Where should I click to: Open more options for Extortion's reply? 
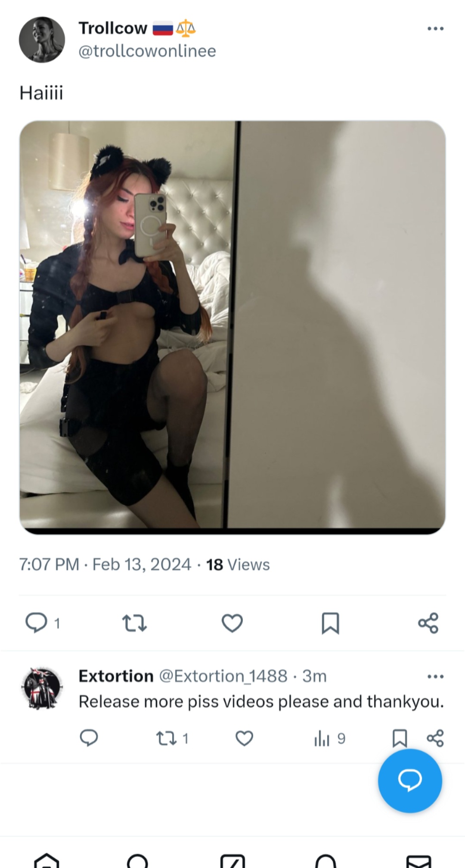click(x=435, y=677)
